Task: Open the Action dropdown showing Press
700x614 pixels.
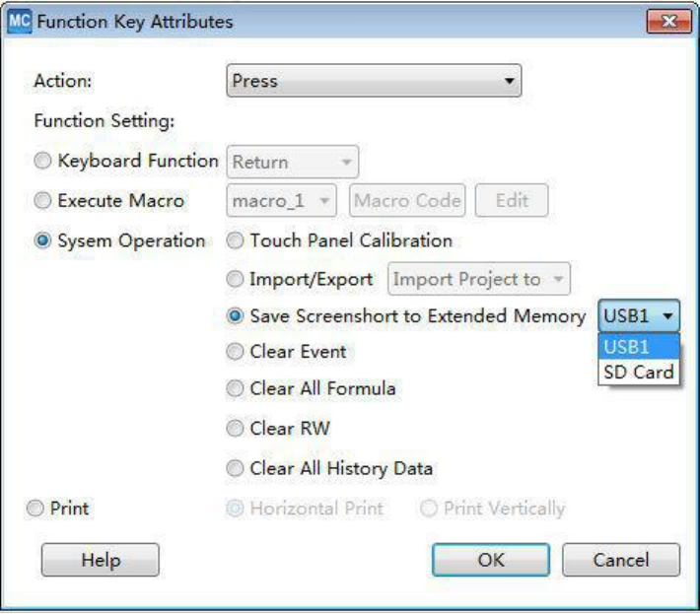Action: (x=374, y=82)
